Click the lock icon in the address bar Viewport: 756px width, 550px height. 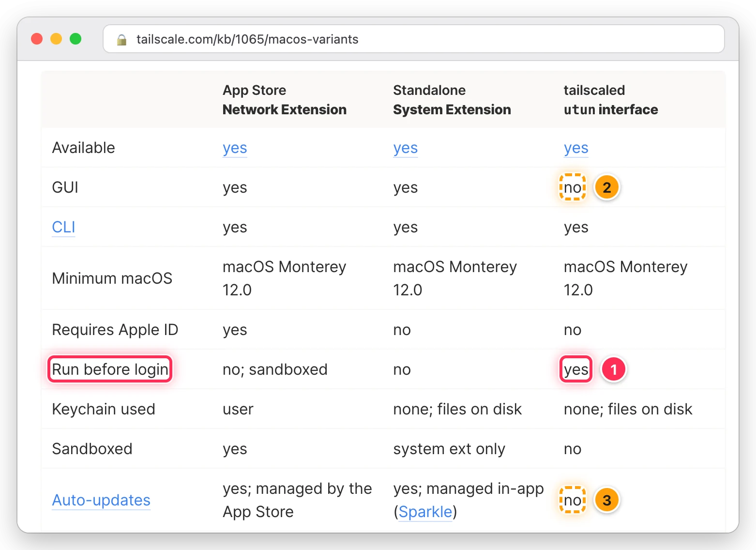[121, 40]
